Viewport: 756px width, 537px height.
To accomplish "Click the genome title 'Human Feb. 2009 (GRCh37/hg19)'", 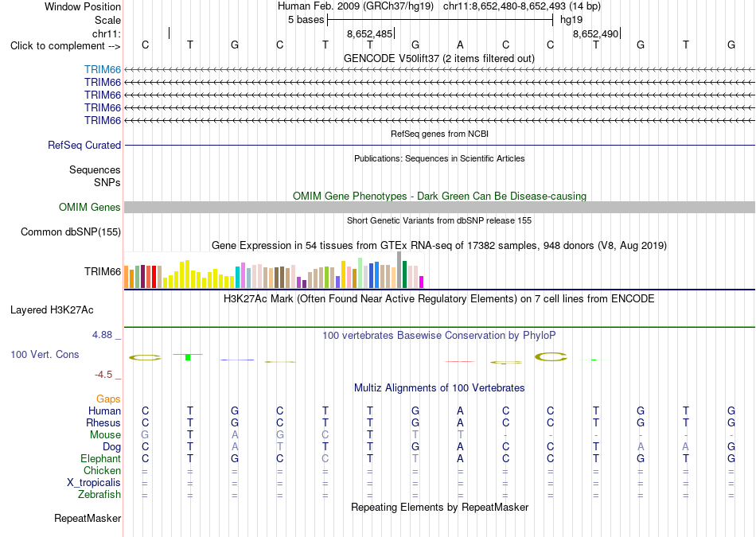I will pos(356,6).
